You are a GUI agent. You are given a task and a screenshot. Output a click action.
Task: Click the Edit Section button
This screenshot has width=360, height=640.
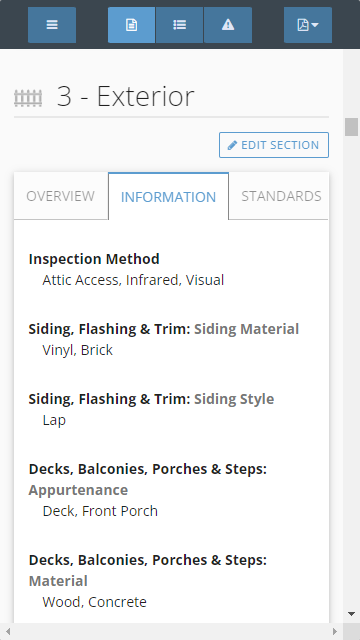[274, 145]
